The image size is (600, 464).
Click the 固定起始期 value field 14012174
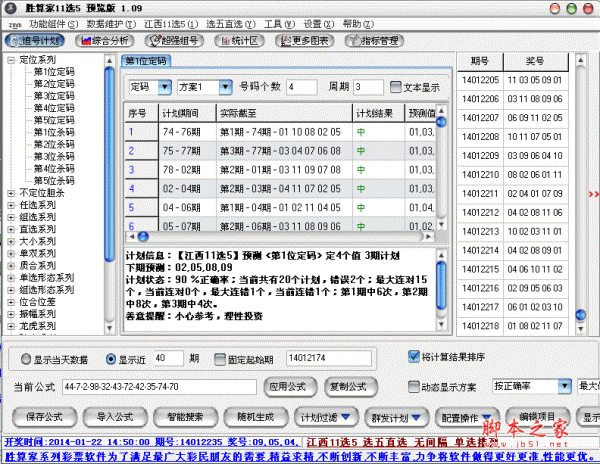tap(329, 358)
